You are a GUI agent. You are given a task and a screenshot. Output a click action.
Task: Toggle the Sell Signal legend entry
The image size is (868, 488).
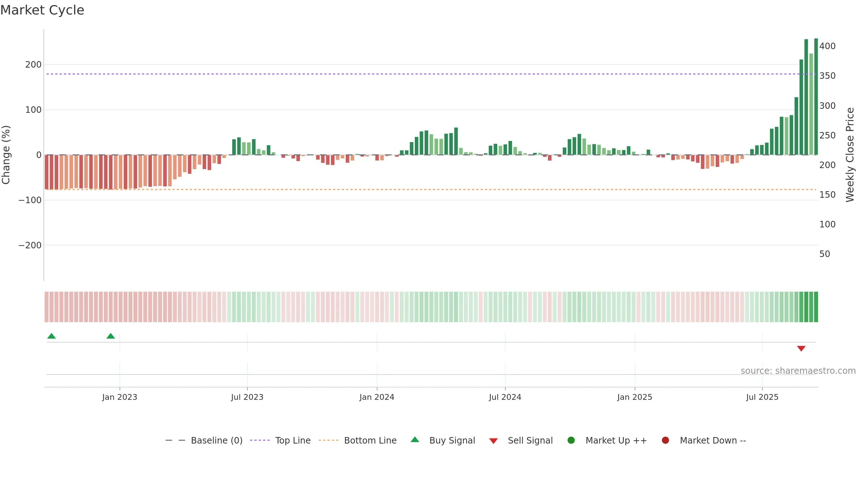coord(521,440)
